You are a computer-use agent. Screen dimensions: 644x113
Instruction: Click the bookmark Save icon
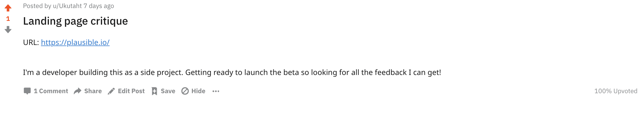[154, 91]
